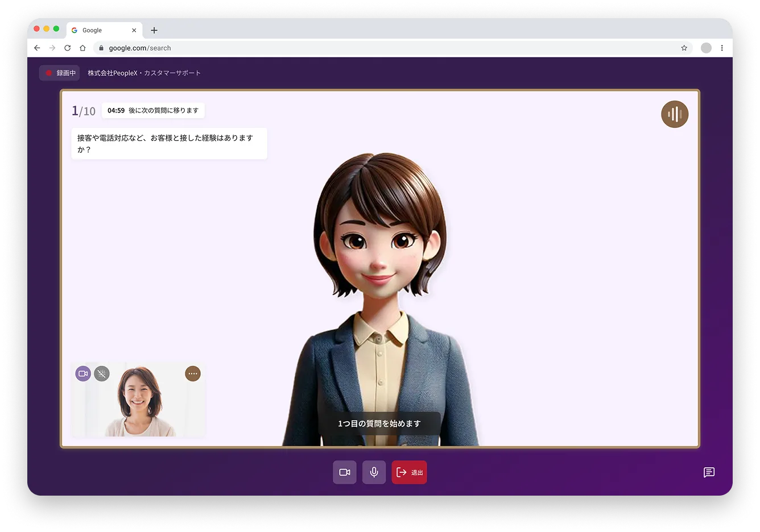Go to browser home page

pyautogui.click(x=82, y=48)
